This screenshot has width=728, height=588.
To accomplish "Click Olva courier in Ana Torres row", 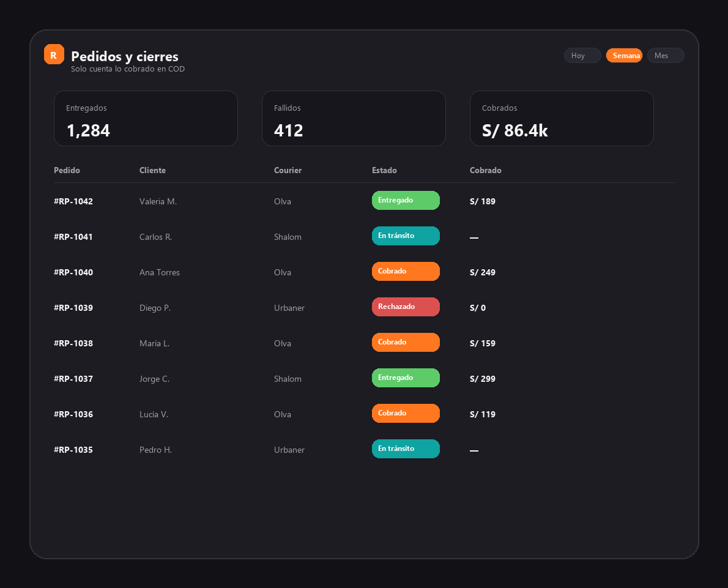I will tap(282, 273).
